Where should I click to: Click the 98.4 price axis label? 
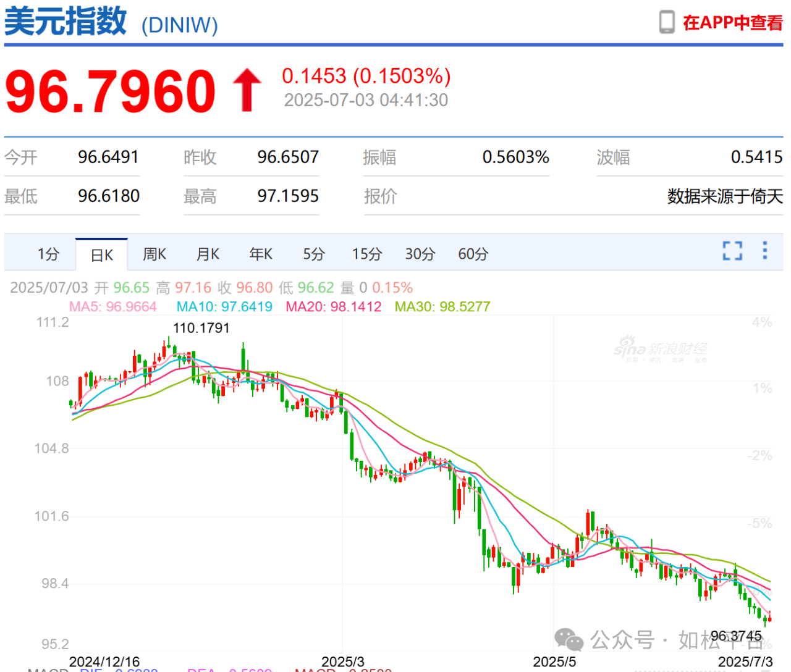pos(54,584)
